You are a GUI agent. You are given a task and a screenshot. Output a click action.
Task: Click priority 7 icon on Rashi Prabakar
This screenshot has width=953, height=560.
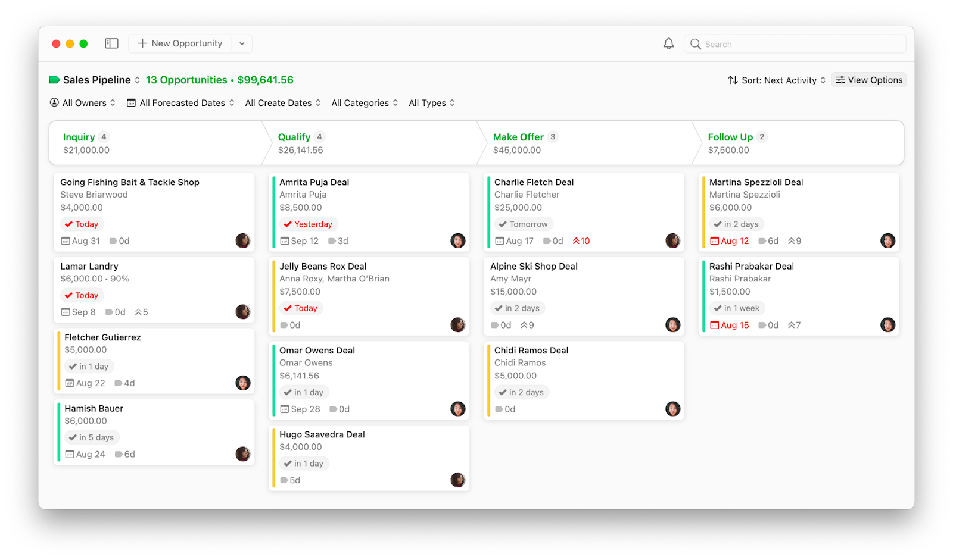[x=791, y=325]
